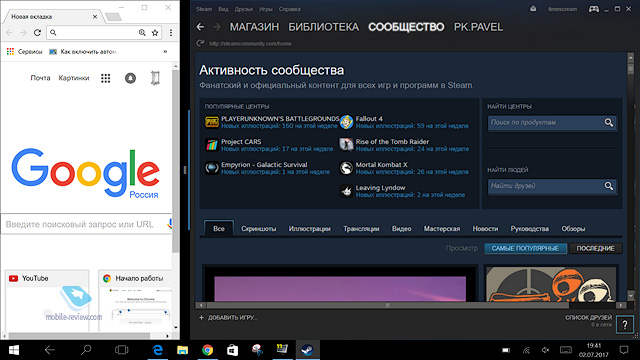
Task: Open File Explorer from taskbar
Action: pyautogui.click(x=182, y=350)
